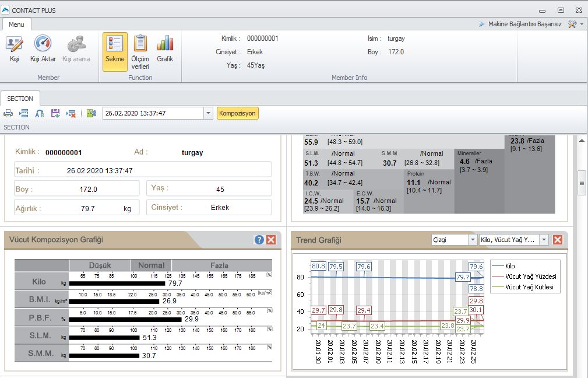Click the purple save disk icon
The image size is (588, 378).
click(x=55, y=113)
